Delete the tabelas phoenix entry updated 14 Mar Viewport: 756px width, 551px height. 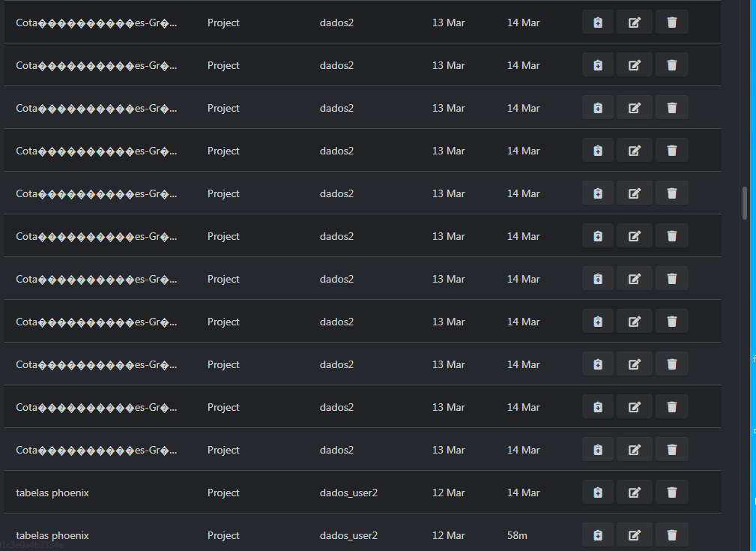pos(671,493)
